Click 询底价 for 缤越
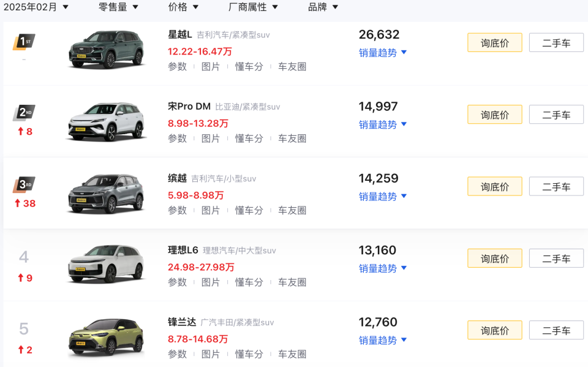Screen dimensions: 588x367 (494, 186)
